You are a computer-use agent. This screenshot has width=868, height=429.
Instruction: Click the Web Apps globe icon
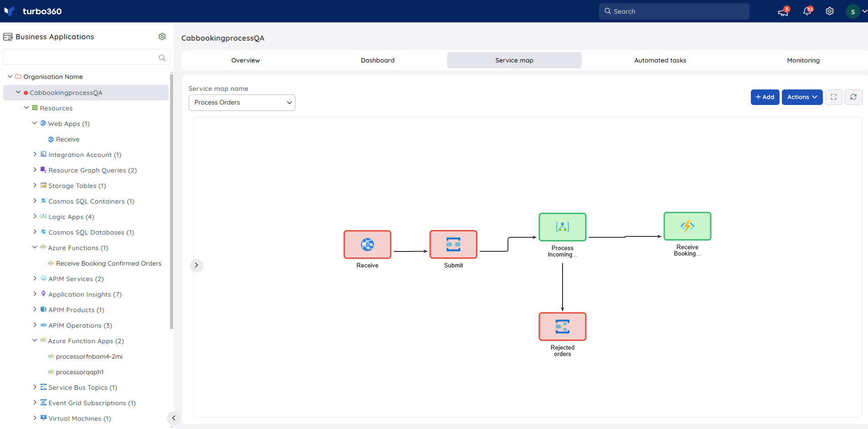(43, 123)
